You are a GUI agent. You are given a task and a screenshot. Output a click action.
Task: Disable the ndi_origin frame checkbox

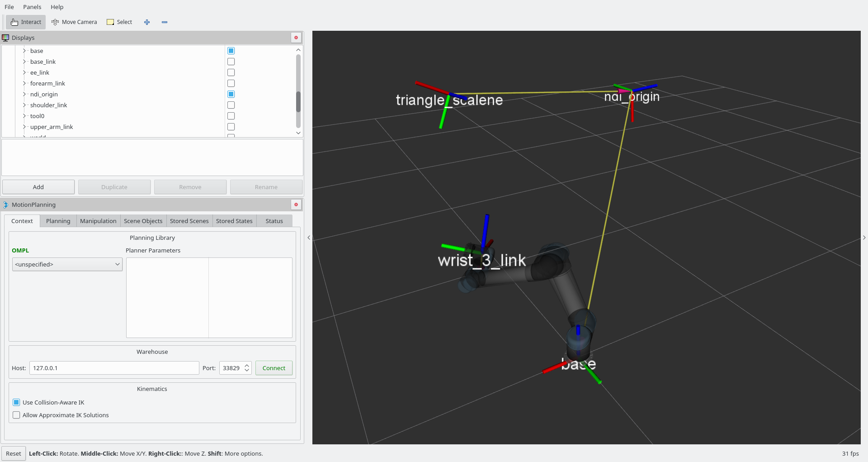coord(231,94)
